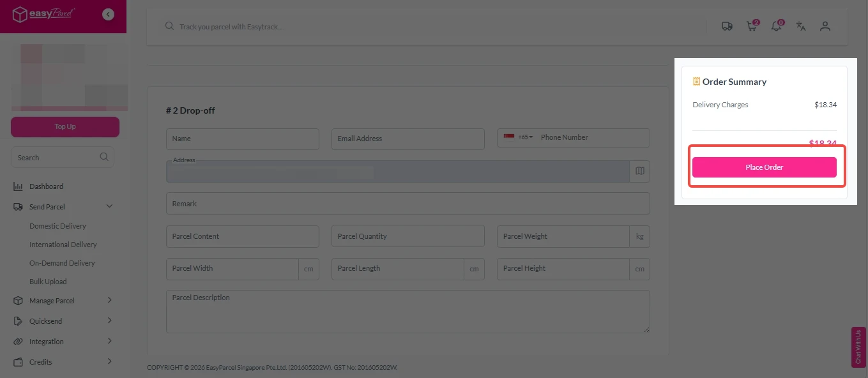Click the search magnifier in the sidebar
This screenshot has width=868, height=378.
(x=103, y=156)
